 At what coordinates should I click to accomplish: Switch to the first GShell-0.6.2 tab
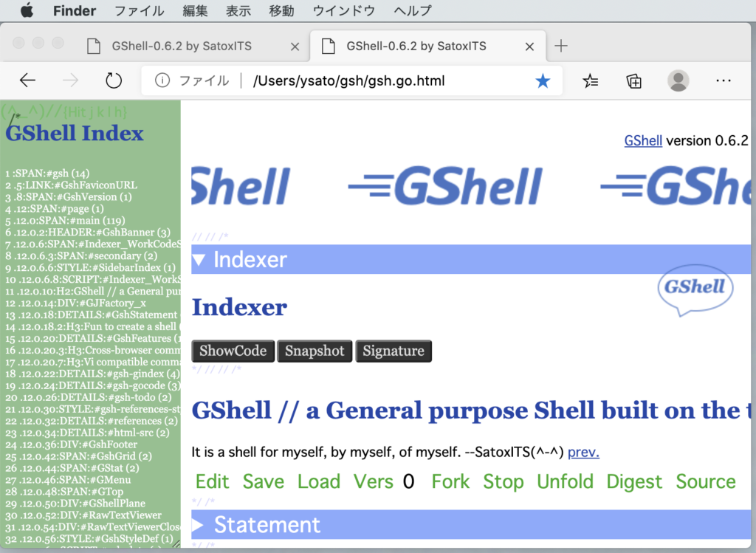click(x=182, y=46)
